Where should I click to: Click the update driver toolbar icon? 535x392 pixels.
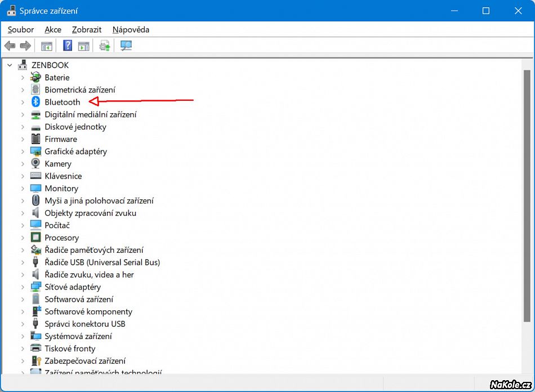click(x=105, y=46)
